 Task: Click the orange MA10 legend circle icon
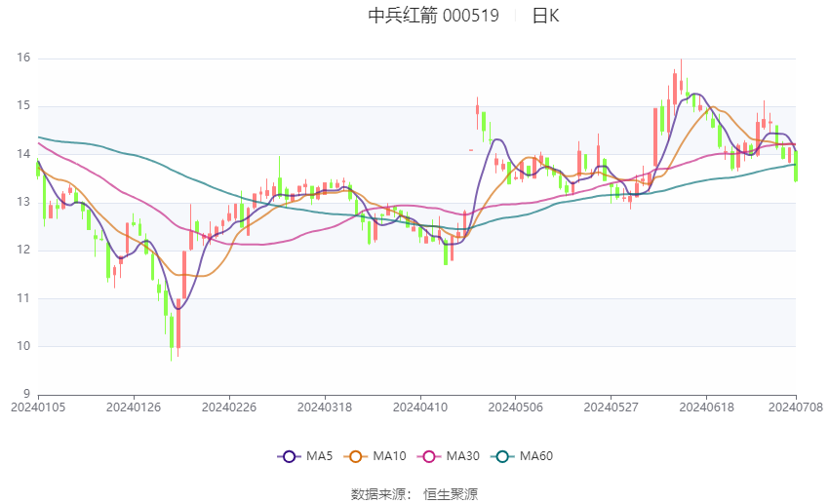355,457
